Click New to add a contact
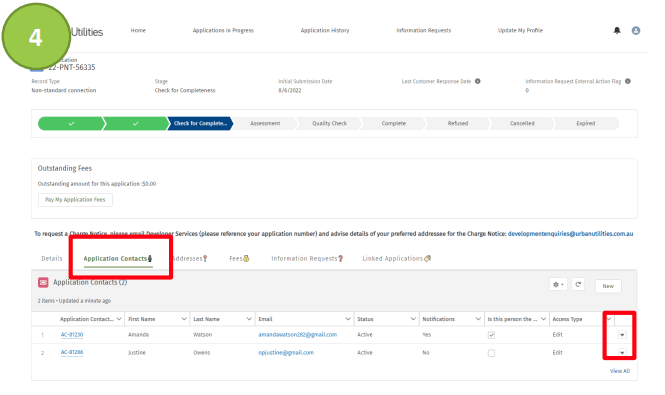665x395 pixels. coord(608,286)
